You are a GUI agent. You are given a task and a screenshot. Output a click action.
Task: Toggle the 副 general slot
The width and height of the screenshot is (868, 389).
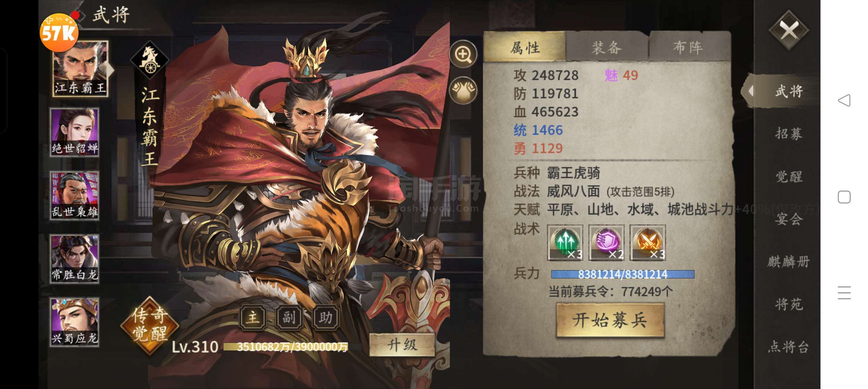tap(289, 317)
